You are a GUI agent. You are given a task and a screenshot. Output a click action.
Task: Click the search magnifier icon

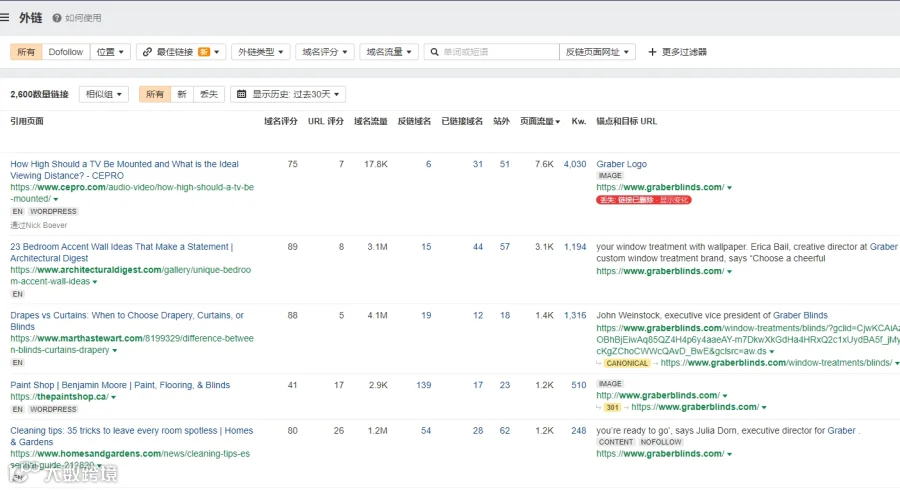(x=435, y=52)
